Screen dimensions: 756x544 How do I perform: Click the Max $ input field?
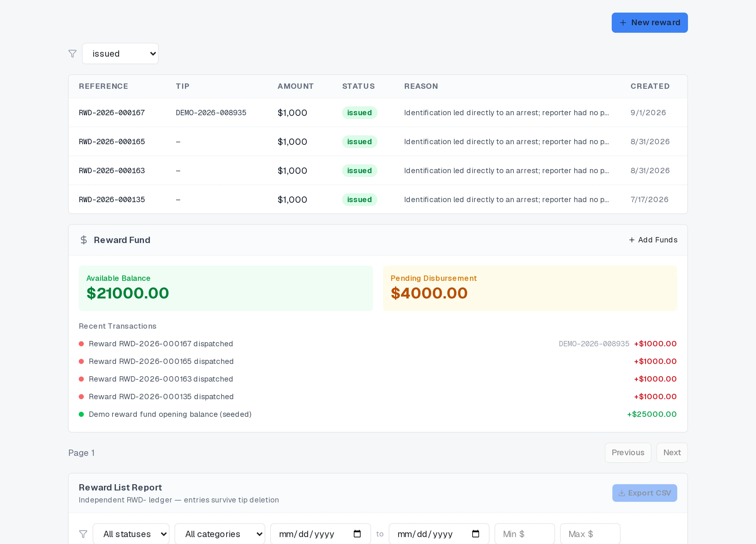coord(590,534)
